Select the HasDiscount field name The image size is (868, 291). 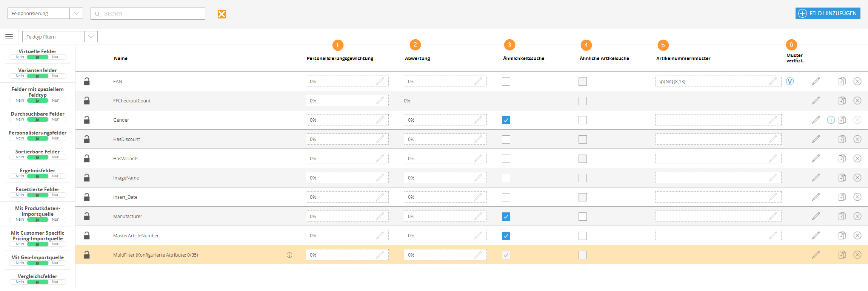click(126, 139)
